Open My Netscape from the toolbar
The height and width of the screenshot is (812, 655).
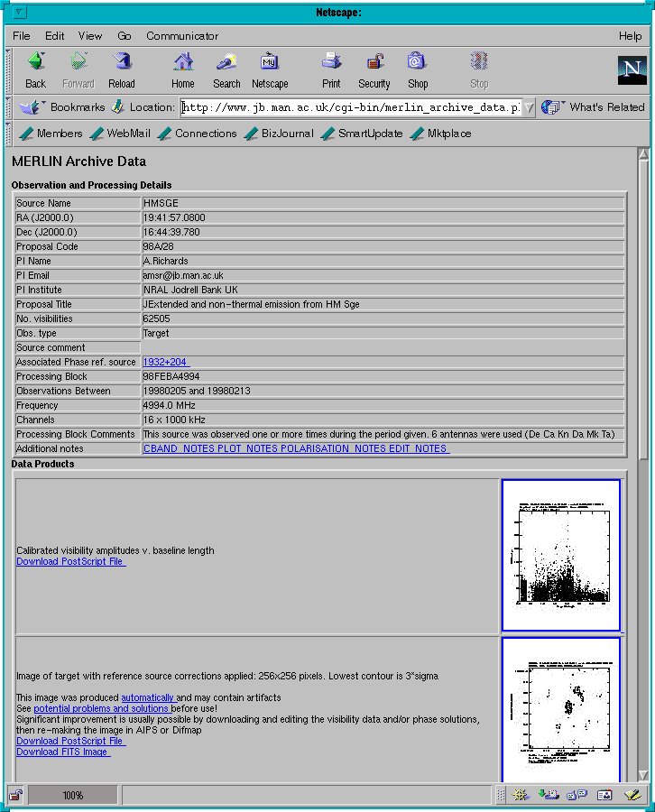pyautogui.click(x=270, y=69)
